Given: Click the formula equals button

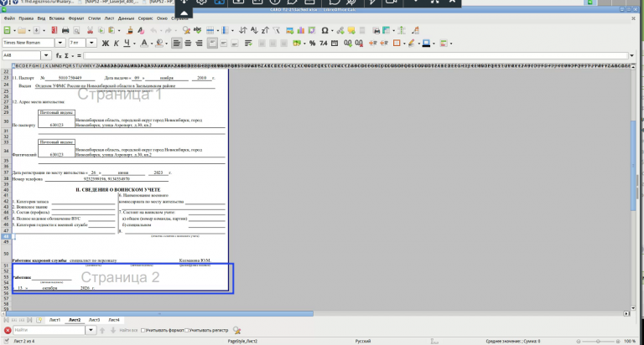Looking at the screenshot, I should tap(80, 55).
